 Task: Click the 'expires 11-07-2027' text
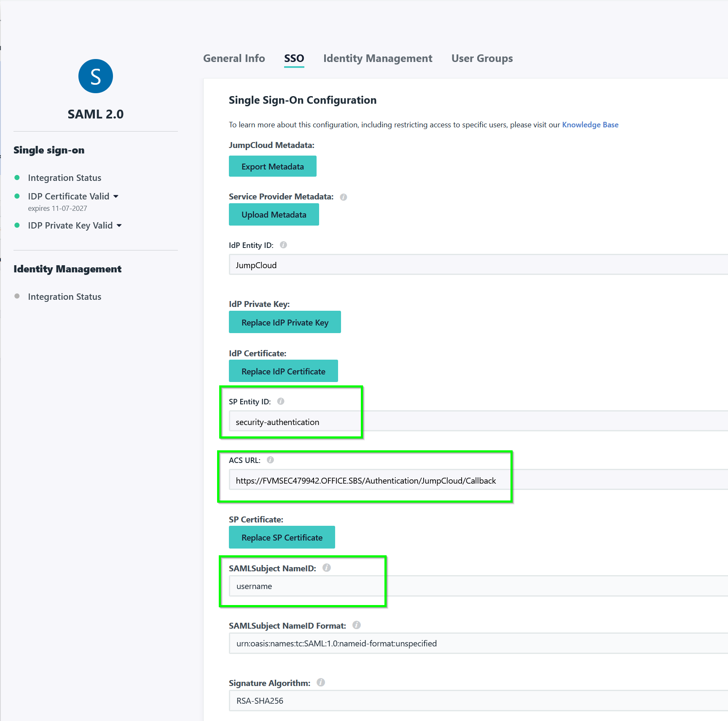coord(57,209)
